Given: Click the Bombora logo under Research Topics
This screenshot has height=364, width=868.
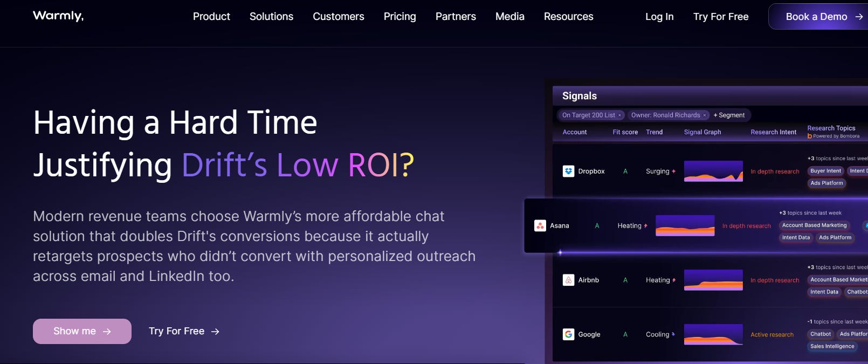Looking at the screenshot, I should pos(810,136).
